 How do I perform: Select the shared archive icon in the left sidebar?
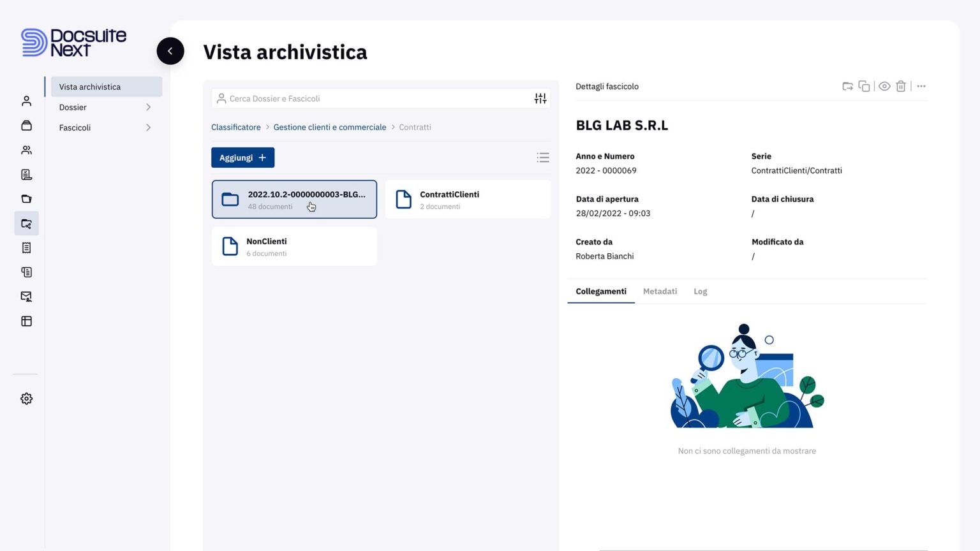pyautogui.click(x=26, y=223)
